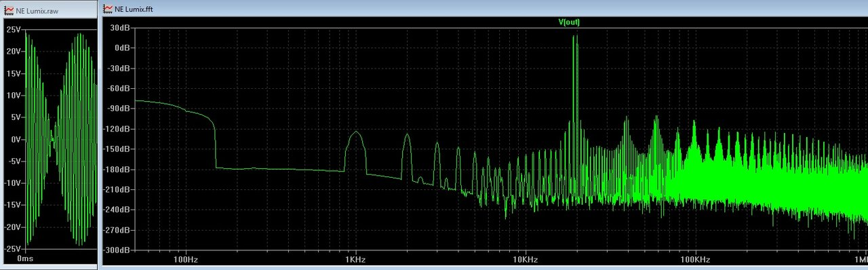Click the 0dB vertical axis label
Image resolution: width=868 pixels, height=270 pixels.
click(122, 48)
